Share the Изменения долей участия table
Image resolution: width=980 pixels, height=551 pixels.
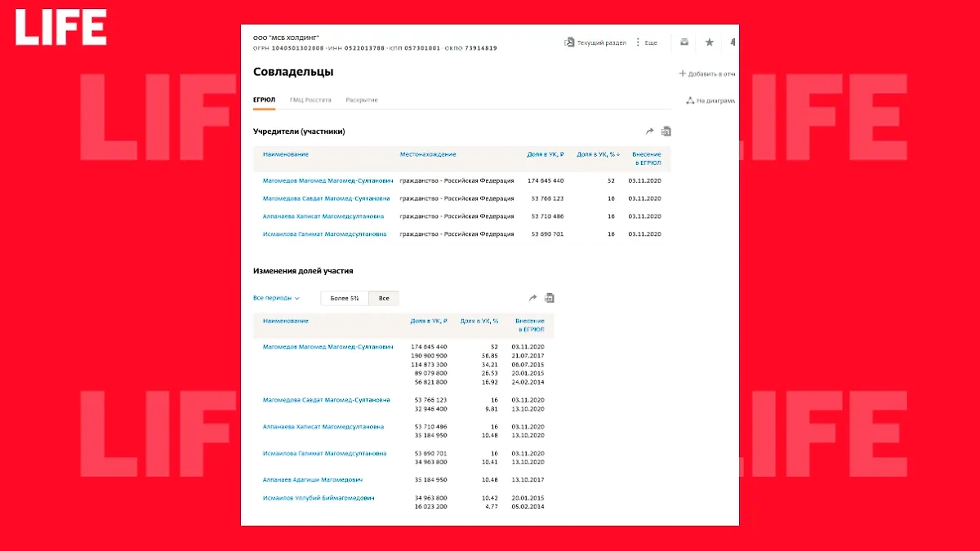(533, 298)
